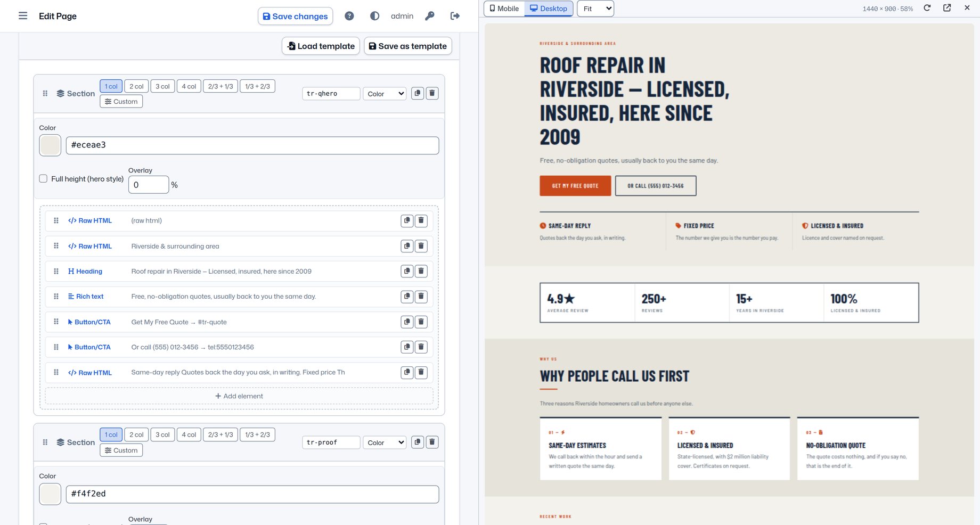980x525 pixels.
Task: Enable Full height (hero style) checkbox
Action: (x=43, y=179)
